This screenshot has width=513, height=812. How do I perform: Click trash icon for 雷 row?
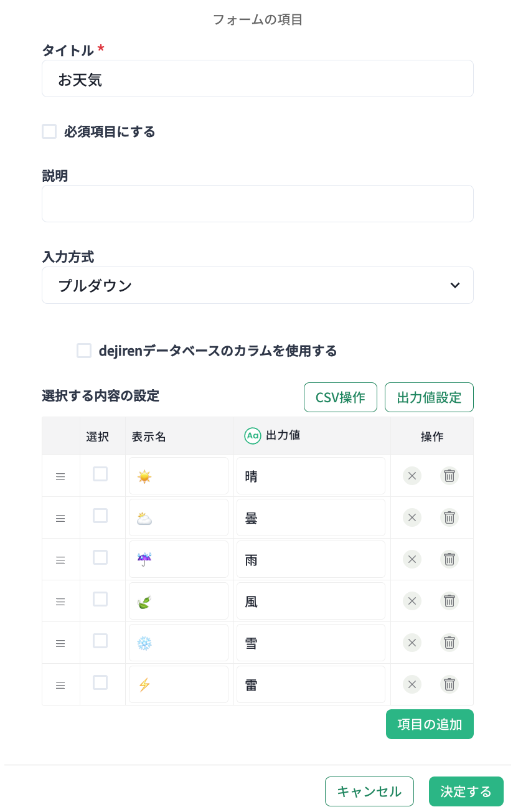tap(449, 684)
